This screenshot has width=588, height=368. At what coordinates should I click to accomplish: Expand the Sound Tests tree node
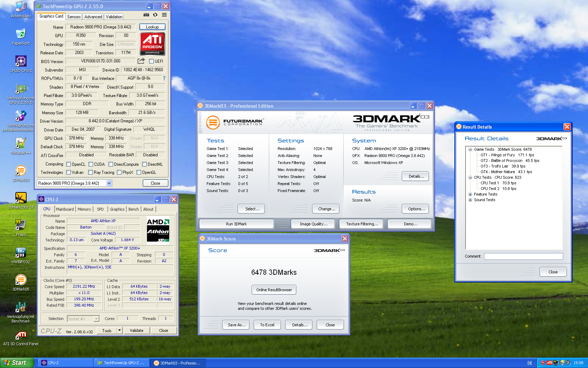tap(470, 200)
